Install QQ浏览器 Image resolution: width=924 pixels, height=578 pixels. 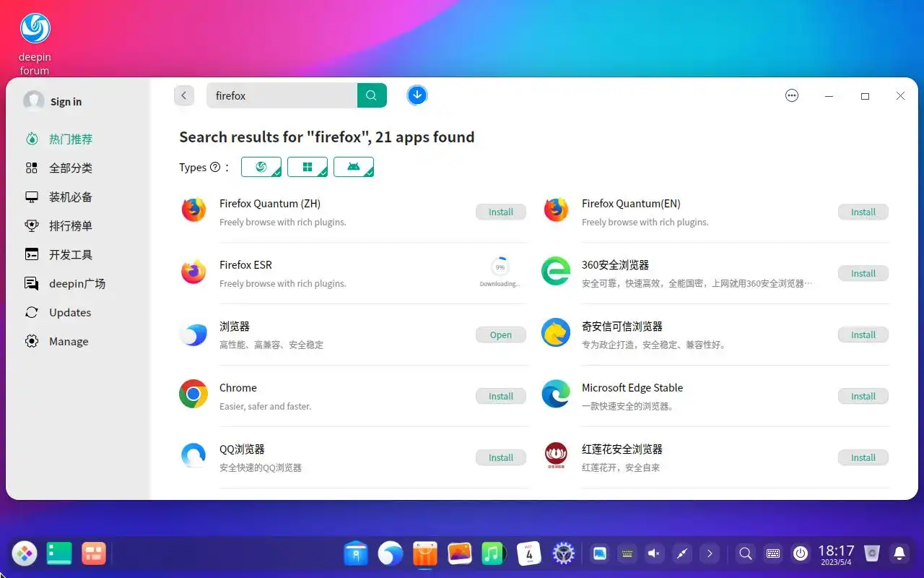[x=501, y=457]
